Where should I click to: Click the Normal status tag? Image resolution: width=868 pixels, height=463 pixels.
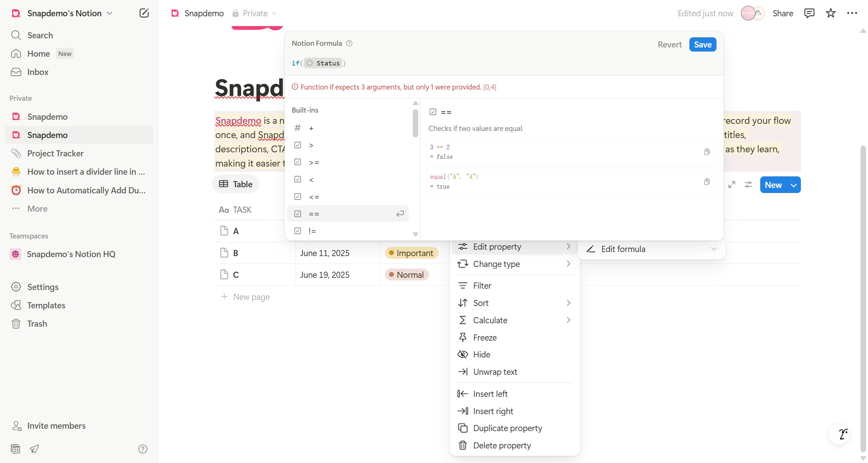(407, 275)
